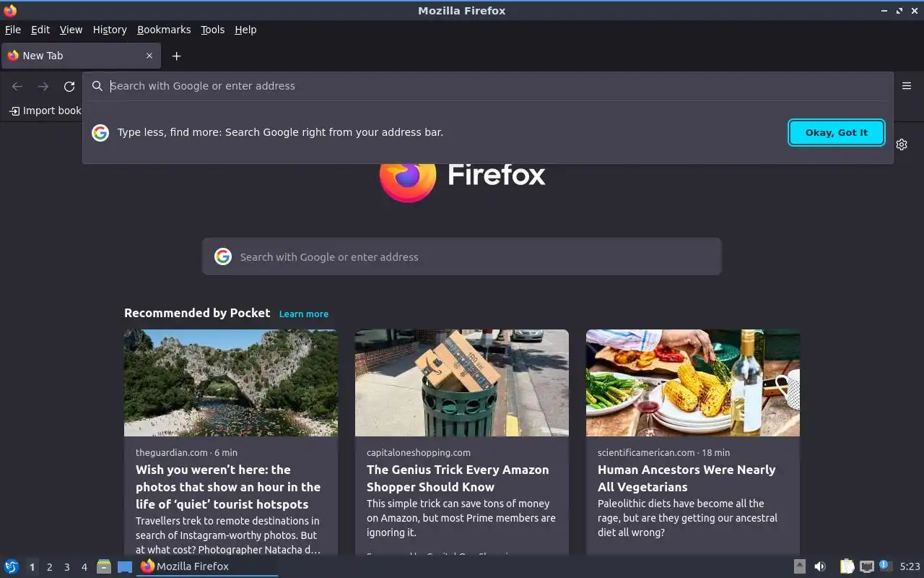
Task: Open the Tools menu
Action: (x=213, y=30)
